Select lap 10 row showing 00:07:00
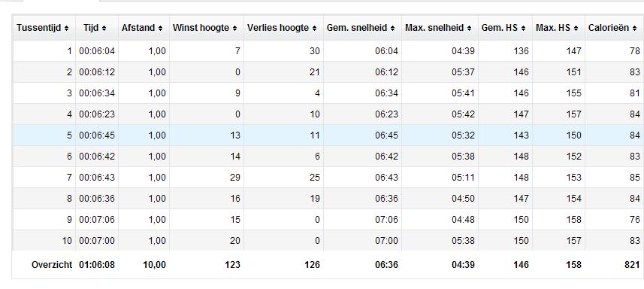The width and height of the screenshot is (644, 289). point(328,241)
